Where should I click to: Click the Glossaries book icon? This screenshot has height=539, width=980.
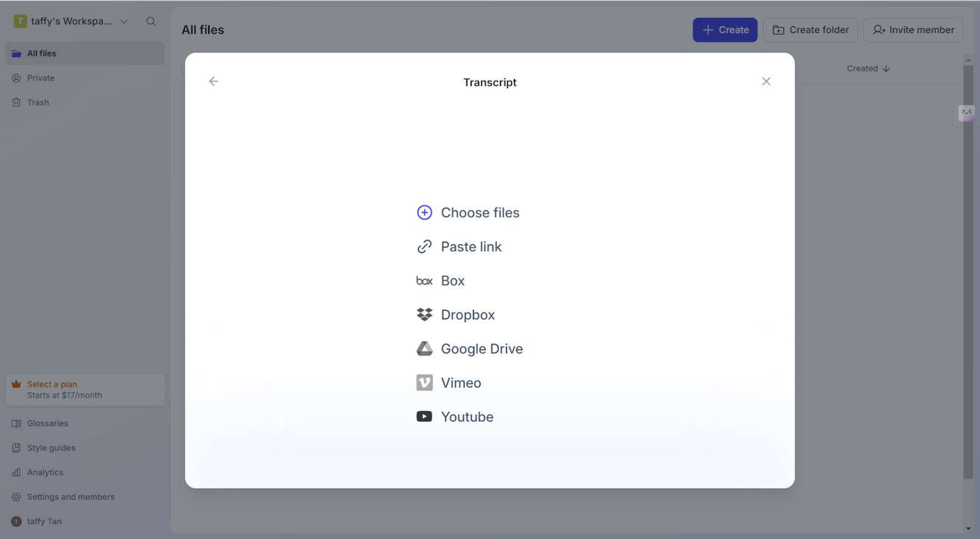tap(17, 423)
